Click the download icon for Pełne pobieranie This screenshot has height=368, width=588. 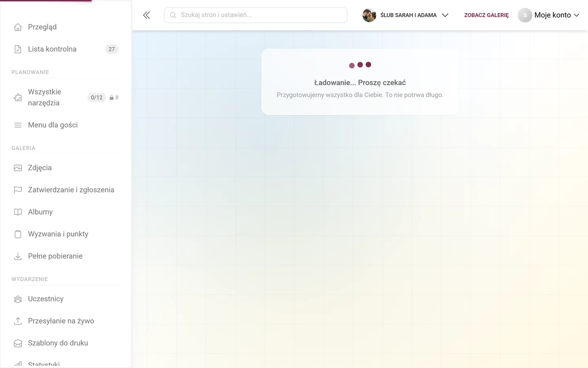click(x=18, y=256)
